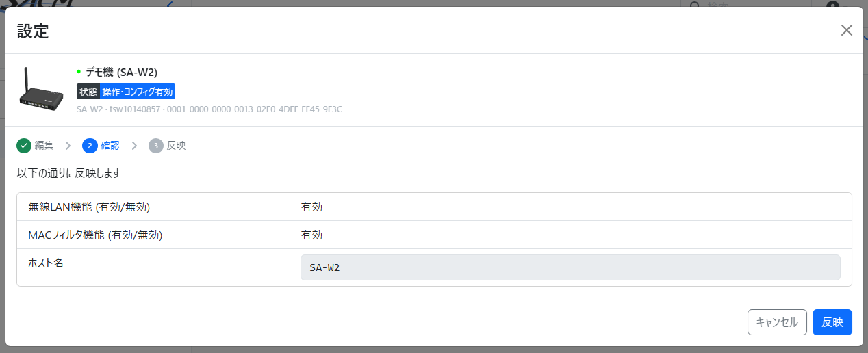Click the ホスト名 field containing SA-W2
868x353 pixels.
point(570,267)
